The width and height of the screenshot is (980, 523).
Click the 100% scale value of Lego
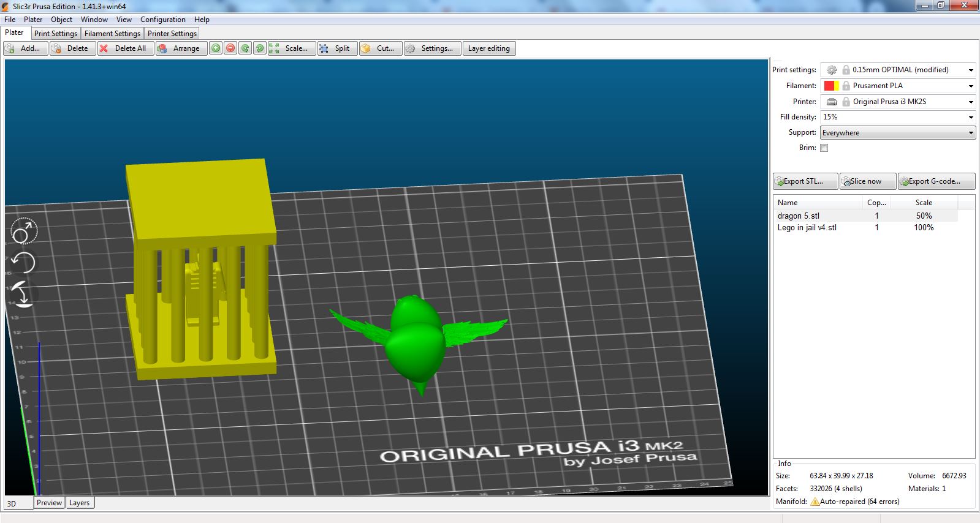(x=924, y=227)
